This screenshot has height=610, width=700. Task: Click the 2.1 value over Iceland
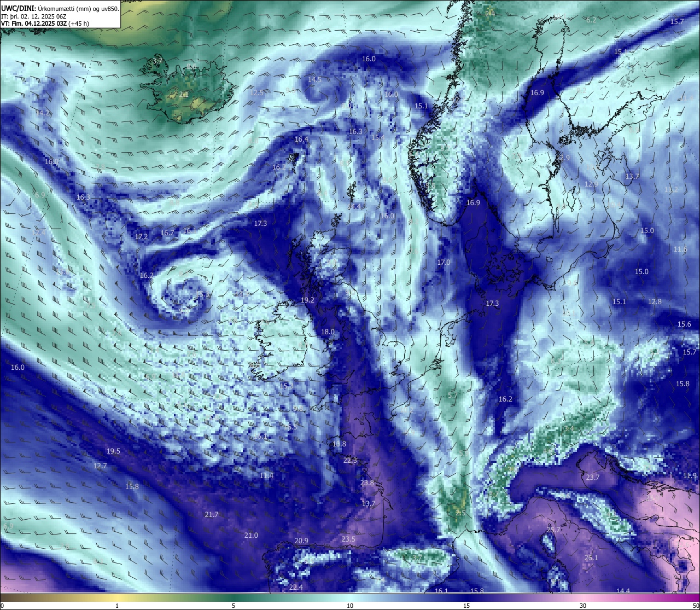pos(183,95)
